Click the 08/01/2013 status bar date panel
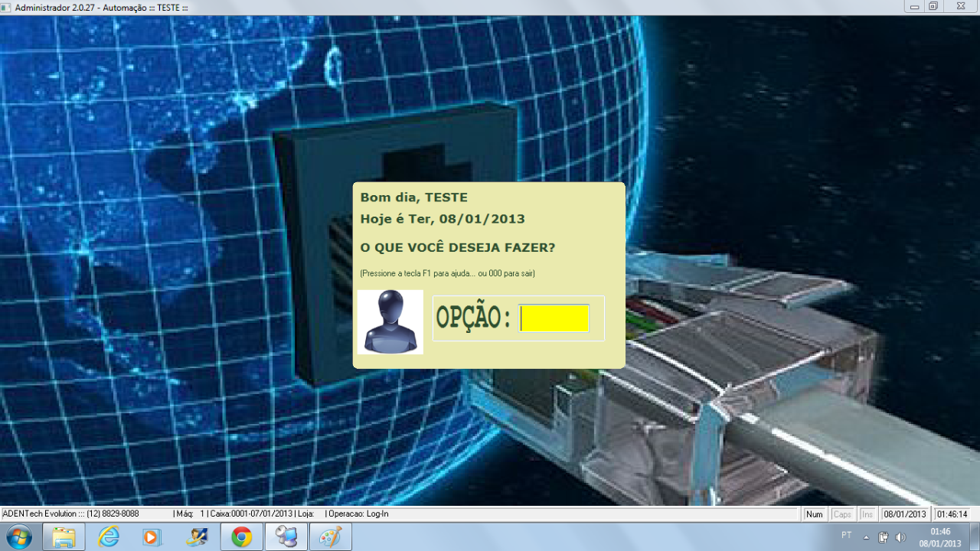The height and width of the screenshot is (551, 980). (905, 514)
